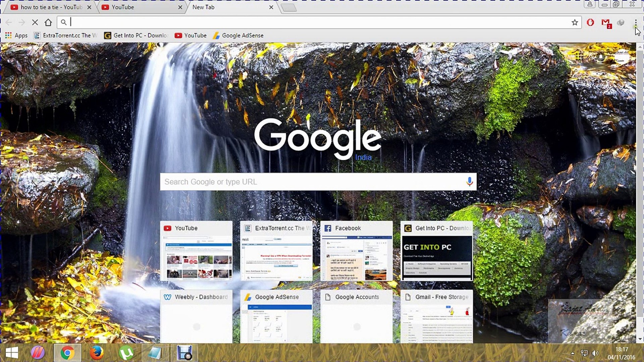Image resolution: width=644 pixels, height=362 pixels.
Task: Click the Gmail notifier extension showing 2 unread
Action: [x=605, y=22]
